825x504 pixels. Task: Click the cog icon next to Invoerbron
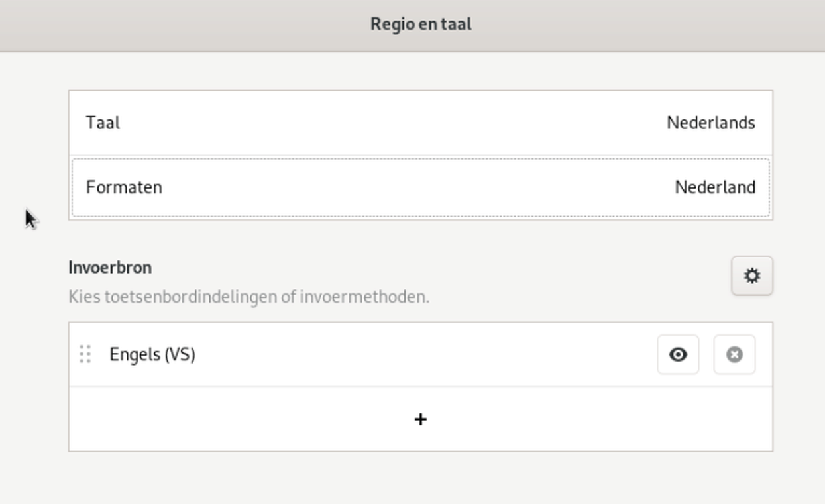coord(752,276)
